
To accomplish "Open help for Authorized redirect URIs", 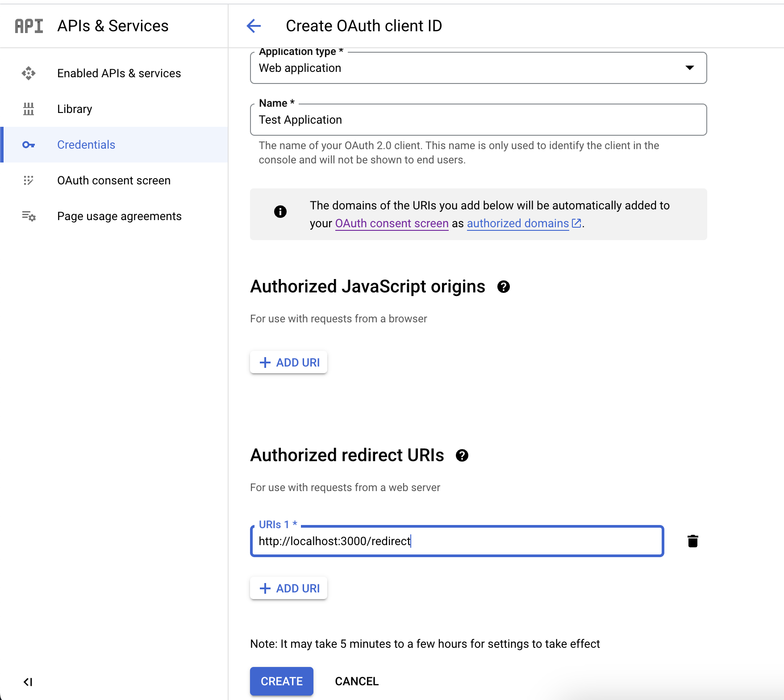I will pyautogui.click(x=462, y=455).
